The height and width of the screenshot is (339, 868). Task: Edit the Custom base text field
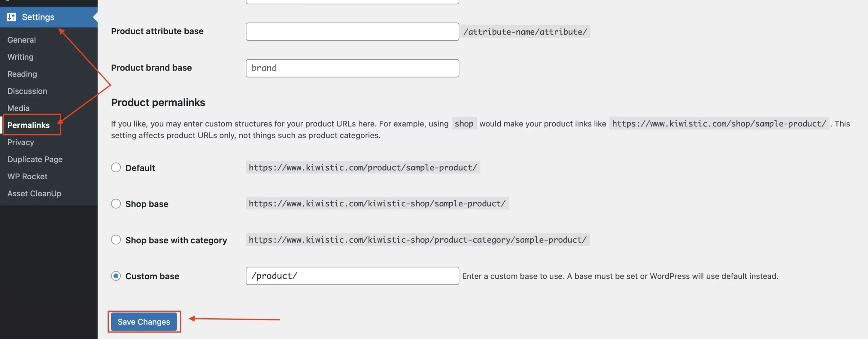click(352, 276)
